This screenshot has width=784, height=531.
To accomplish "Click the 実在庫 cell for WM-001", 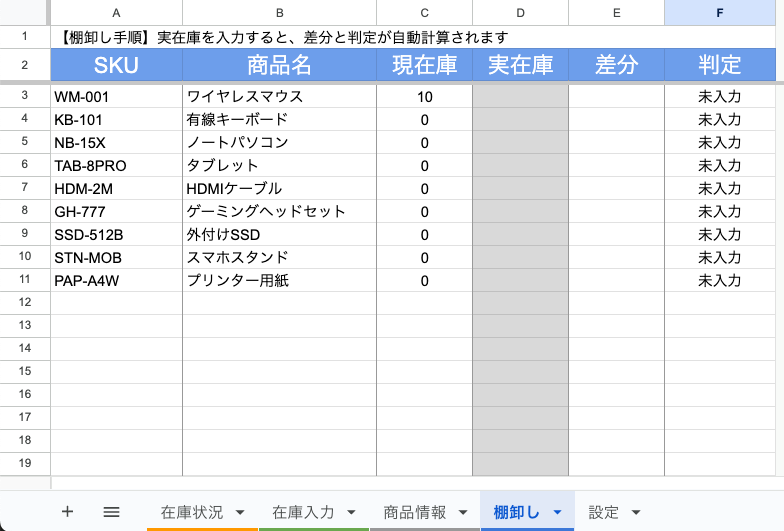I will (x=520, y=97).
